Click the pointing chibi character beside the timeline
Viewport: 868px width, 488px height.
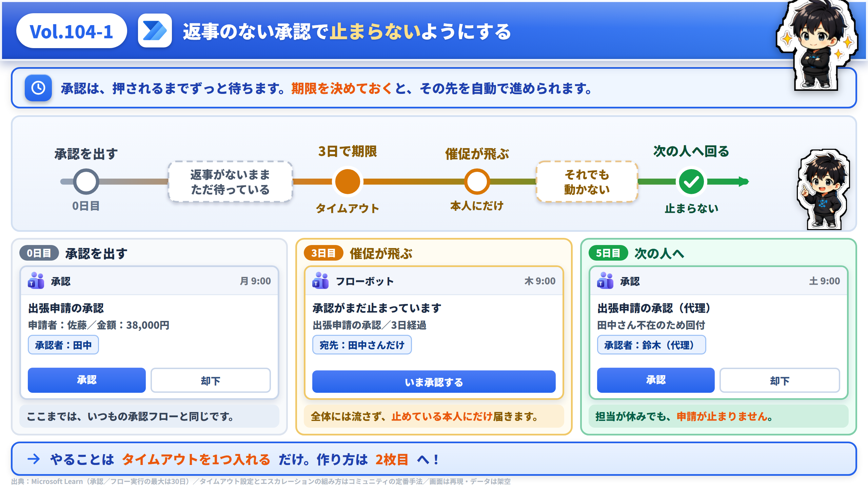pos(823,189)
